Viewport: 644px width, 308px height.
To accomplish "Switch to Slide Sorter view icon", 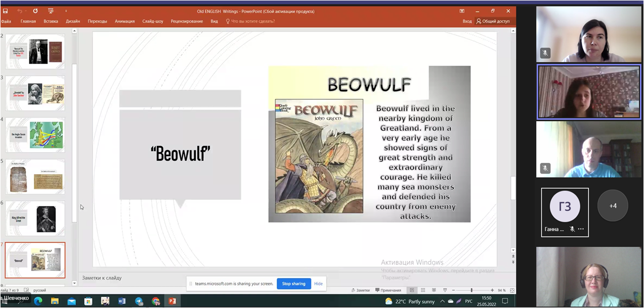I will [423, 290].
